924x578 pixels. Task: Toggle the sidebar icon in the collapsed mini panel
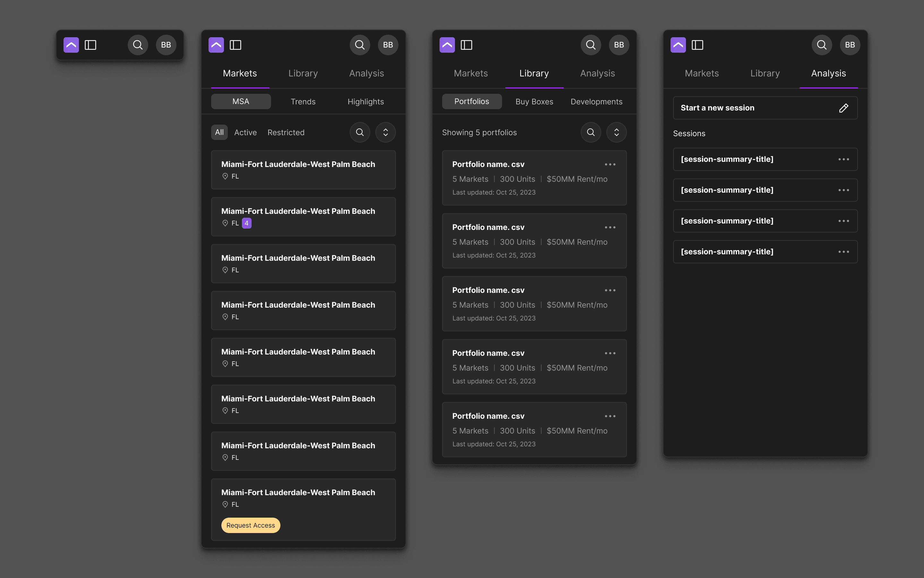click(90, 45)
